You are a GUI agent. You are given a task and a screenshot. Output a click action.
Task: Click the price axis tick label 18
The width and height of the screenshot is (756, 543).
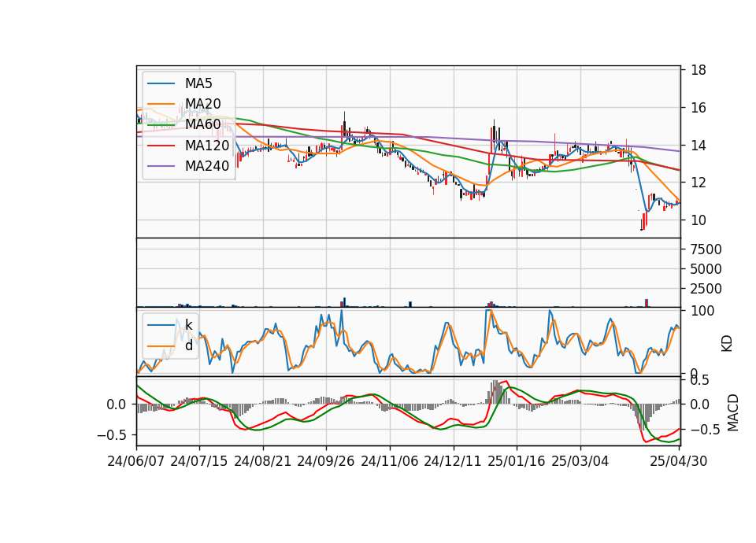point(699,70)
